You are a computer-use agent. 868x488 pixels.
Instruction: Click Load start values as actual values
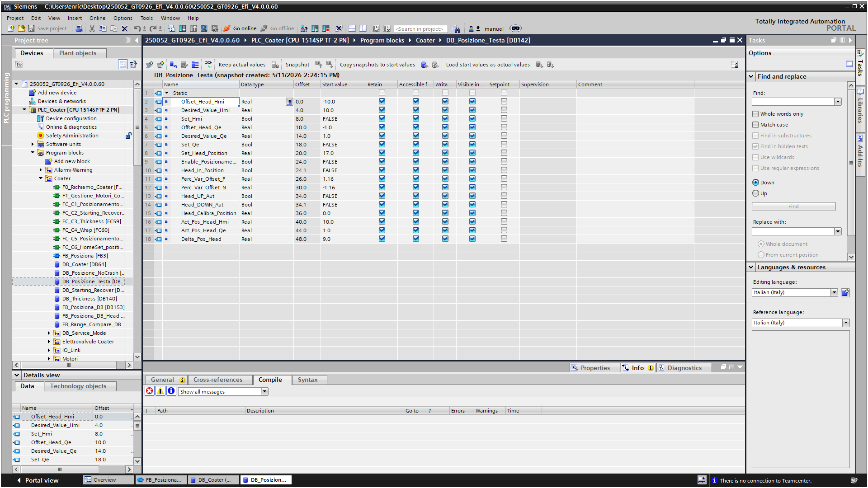click(488, 65)
